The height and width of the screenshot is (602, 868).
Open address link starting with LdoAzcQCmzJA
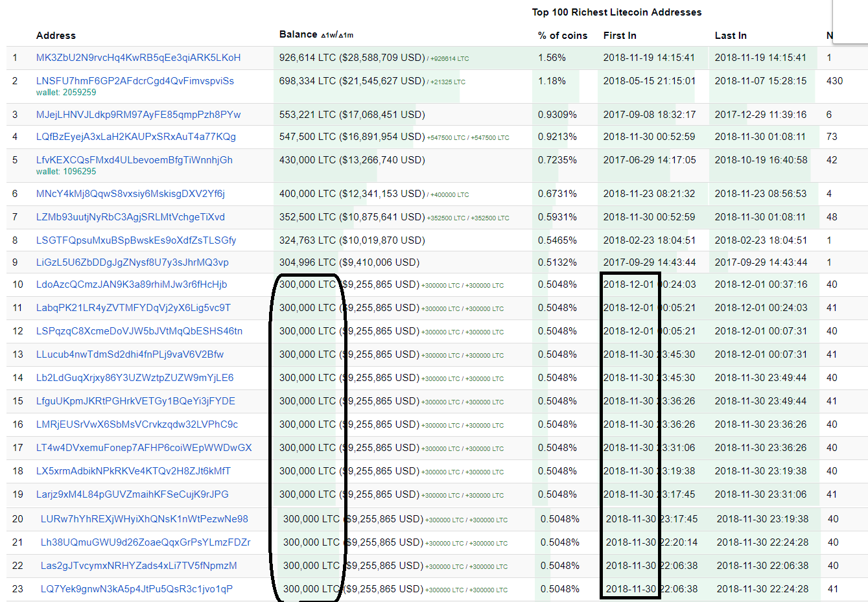pos(132,284)
